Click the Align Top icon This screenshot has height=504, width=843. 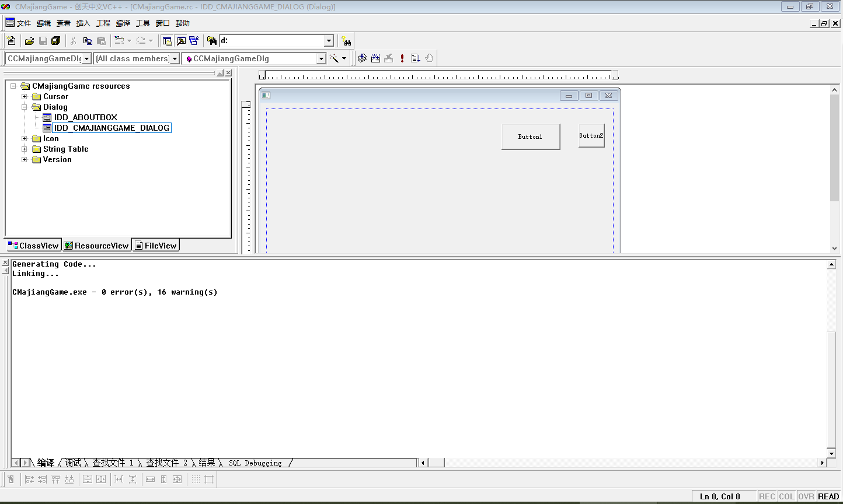56,479
